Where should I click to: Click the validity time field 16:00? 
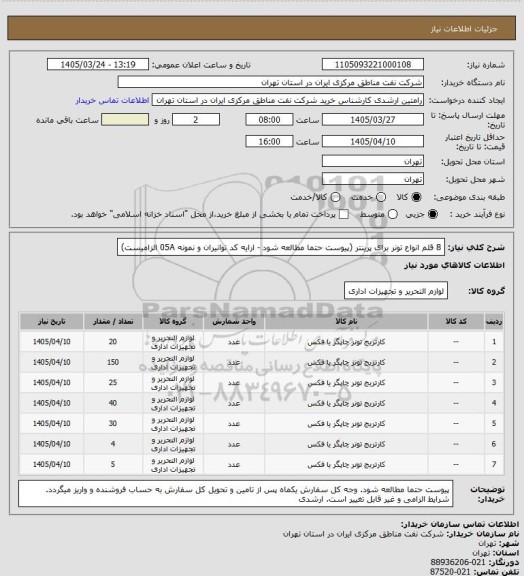[269, 141]
